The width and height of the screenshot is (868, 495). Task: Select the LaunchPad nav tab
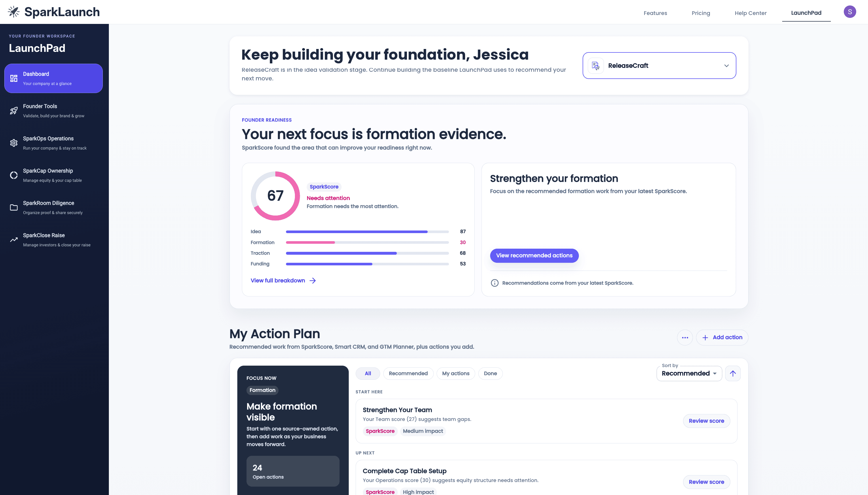tap(806, 13)
